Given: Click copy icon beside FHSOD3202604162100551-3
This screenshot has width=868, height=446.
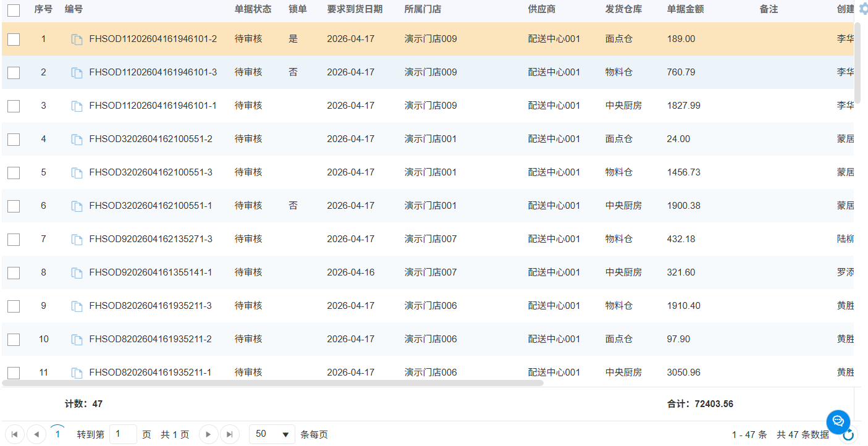Looking at the screenshot, I should (77, 173).
